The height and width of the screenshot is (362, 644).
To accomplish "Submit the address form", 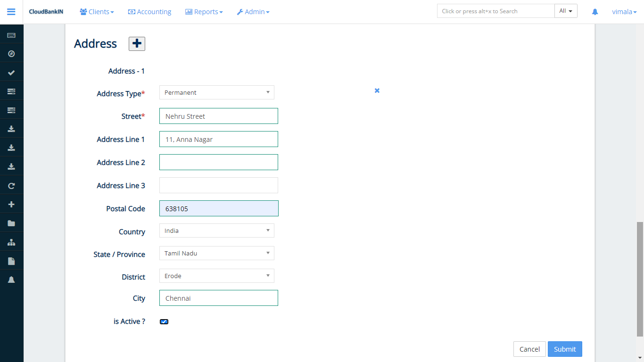I will click(565, 349).
